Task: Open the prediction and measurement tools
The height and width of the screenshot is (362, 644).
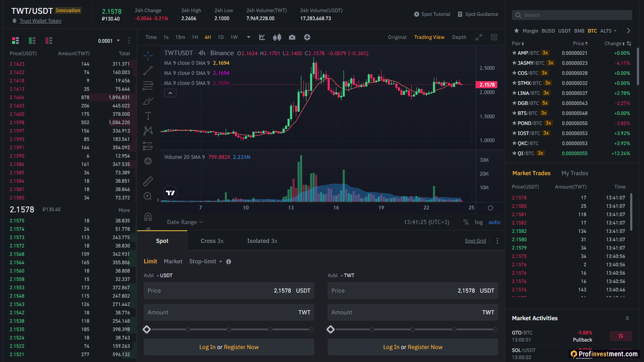Action: (148, 146)
